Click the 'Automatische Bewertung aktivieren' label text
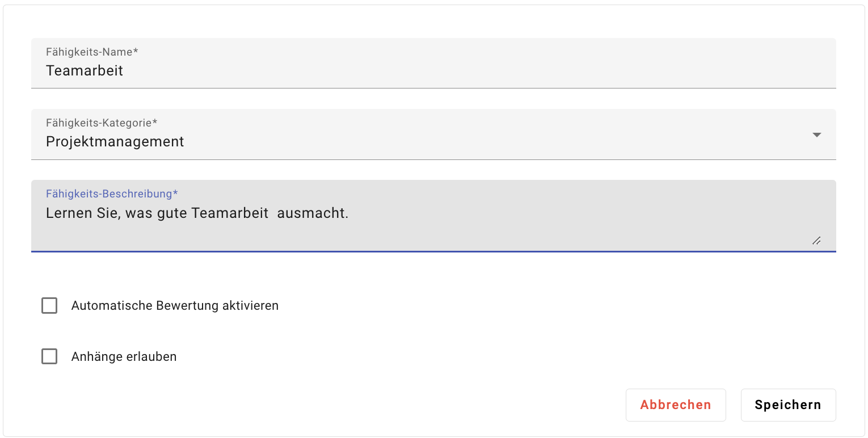868x438 pixels. [x=175, y=306]
